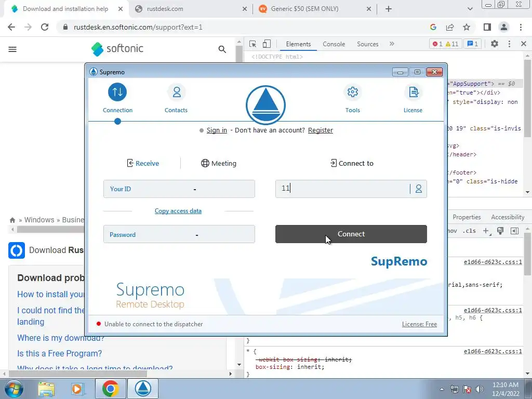The height and width of the screenshot is (399, 532).
Task: Toggle device toolbar in DevTools
Action: click(x=267, y=44)
